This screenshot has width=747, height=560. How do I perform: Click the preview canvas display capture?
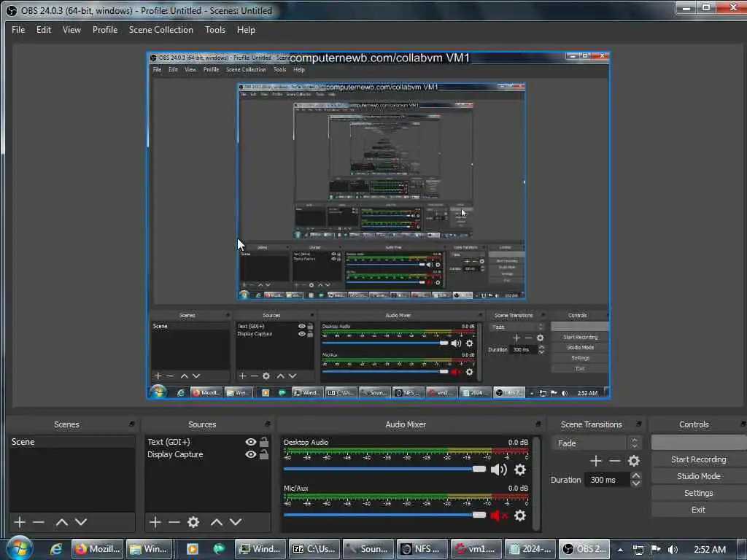pos(379,225)
